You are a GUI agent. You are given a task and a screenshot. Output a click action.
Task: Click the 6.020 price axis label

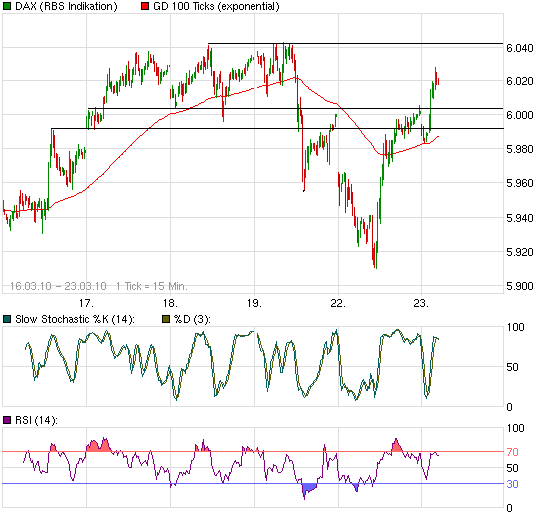[520, 81]
